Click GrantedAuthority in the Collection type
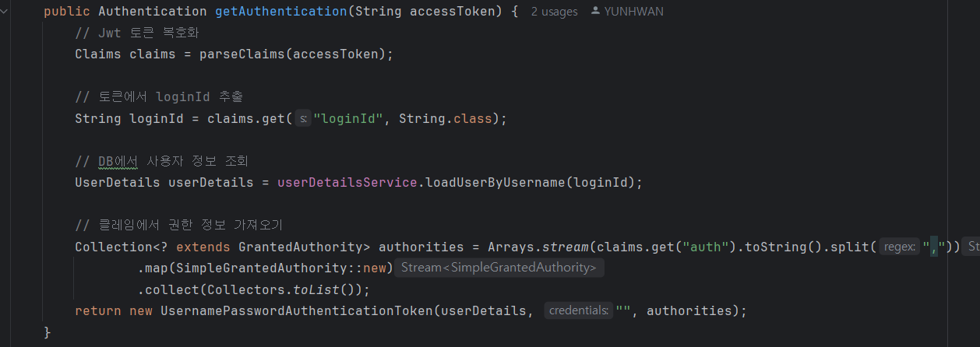 [x=300, y=247]
